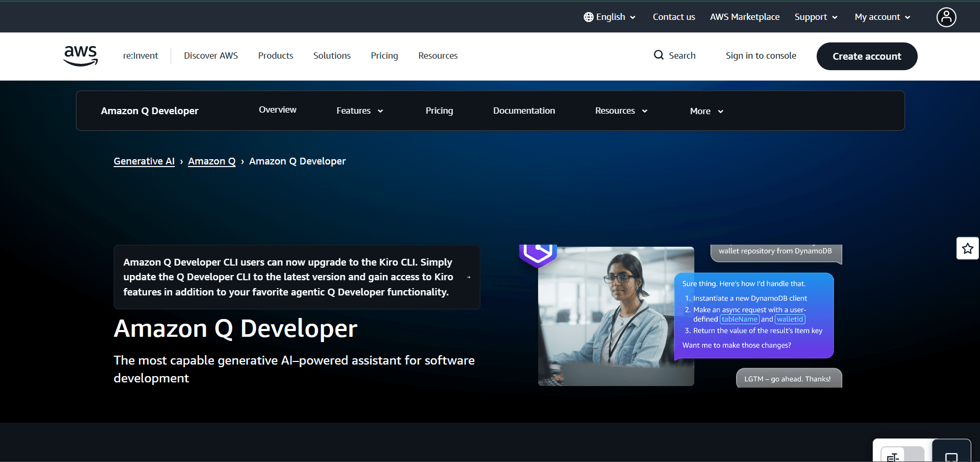
Task: Open the Discover AWS menu
Action: [x=211, y=56]
